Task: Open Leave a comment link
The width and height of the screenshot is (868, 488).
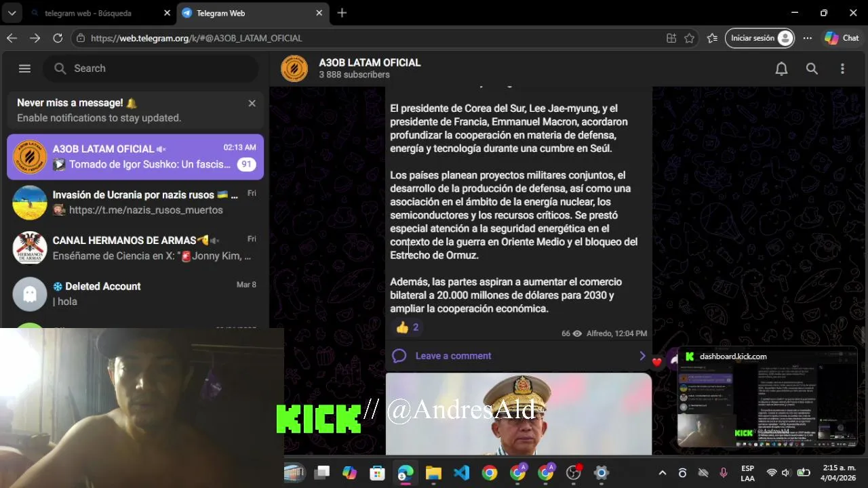Action: pos(453,356)
